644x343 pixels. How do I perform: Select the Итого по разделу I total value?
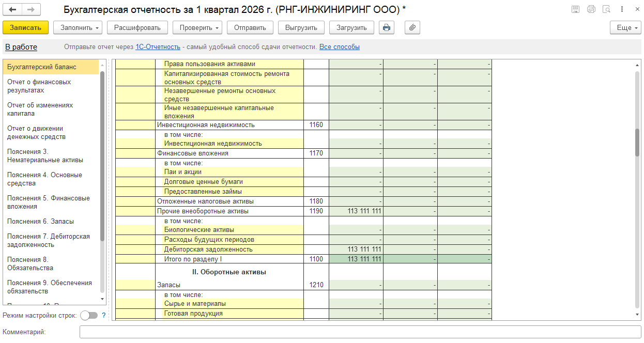[x=356, y=259]
